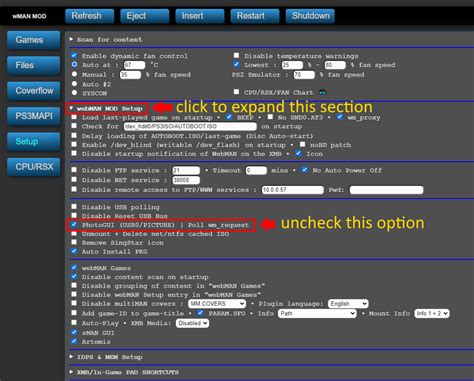Click the PS2 Emulator fan speed field
Image resolution: width=474 pixels, height=381 pixels.
click(x=304, y=75)
